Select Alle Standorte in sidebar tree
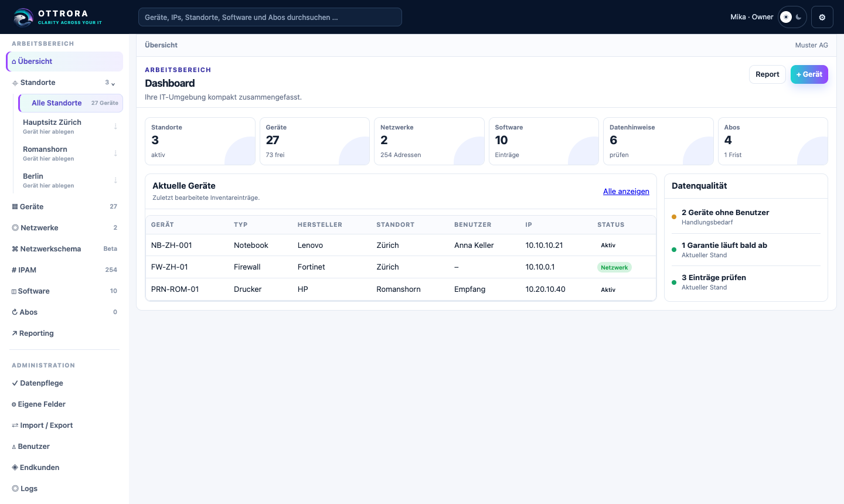This screenshot has height=504, width=844. 70,103
